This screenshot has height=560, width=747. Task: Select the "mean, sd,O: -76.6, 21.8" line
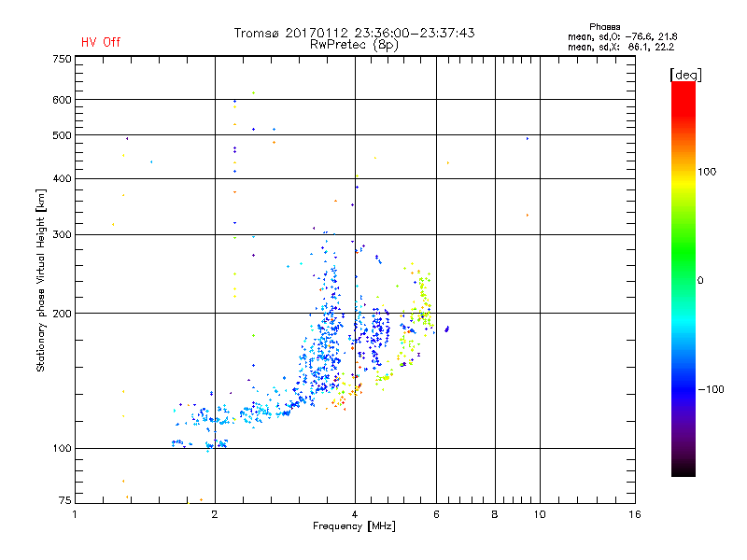pos(622,36)
